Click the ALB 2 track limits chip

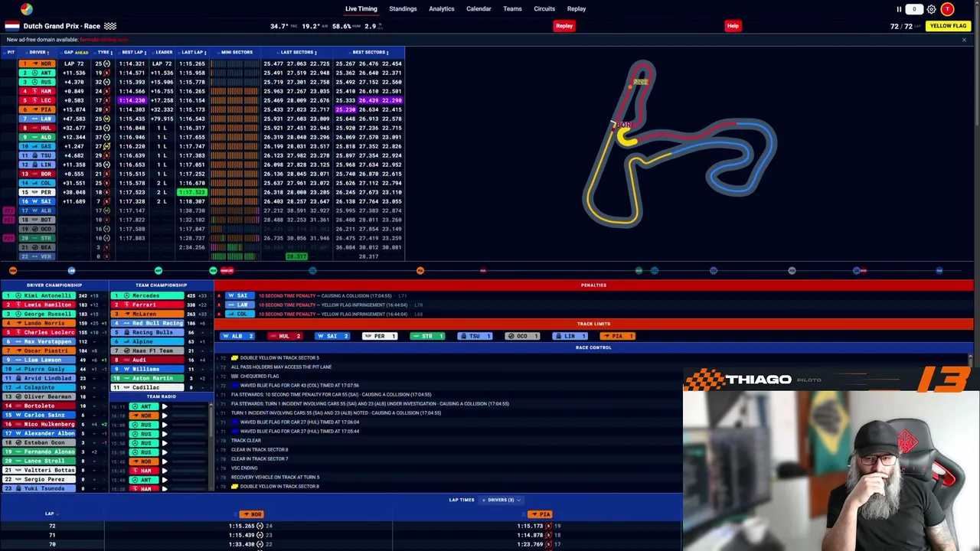(x=238, y=336)
